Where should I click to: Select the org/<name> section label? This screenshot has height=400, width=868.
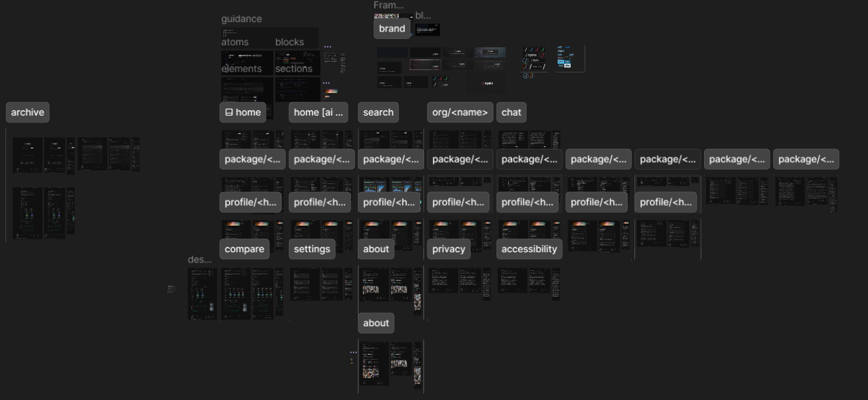tap(460, 113)
